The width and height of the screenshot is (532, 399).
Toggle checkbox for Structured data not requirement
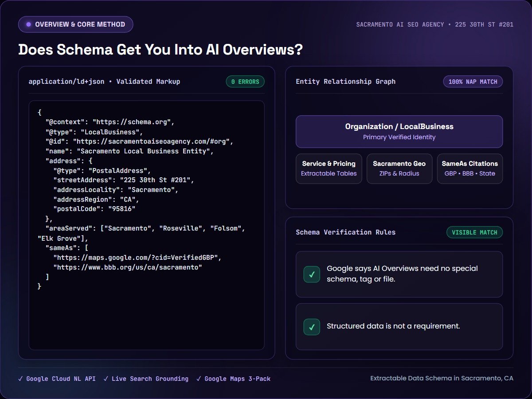click(312, 327)
